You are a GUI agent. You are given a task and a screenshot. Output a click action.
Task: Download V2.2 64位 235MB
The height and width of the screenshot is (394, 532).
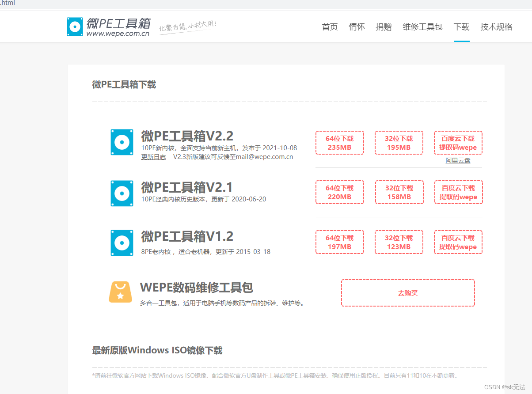coord(340,143)
